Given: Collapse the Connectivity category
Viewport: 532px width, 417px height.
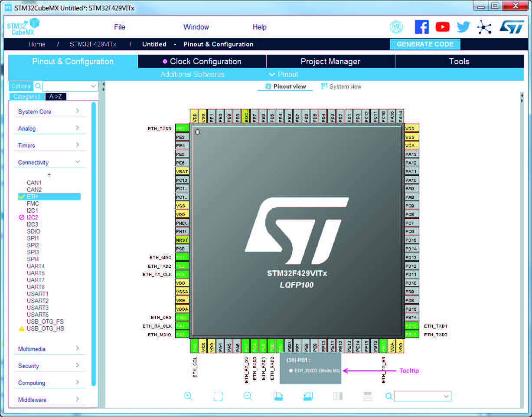Looking at the screenshot, I should (x=49, y=162).
